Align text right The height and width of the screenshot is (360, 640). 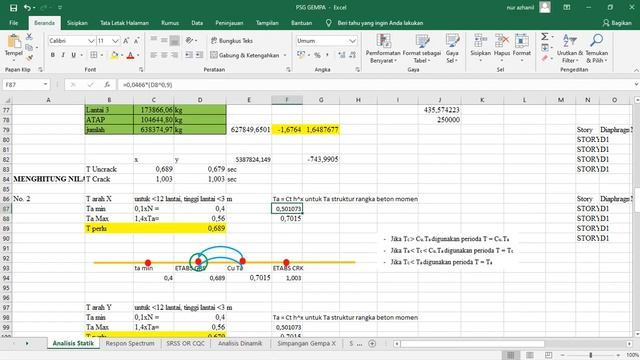[x=174, y=55]
